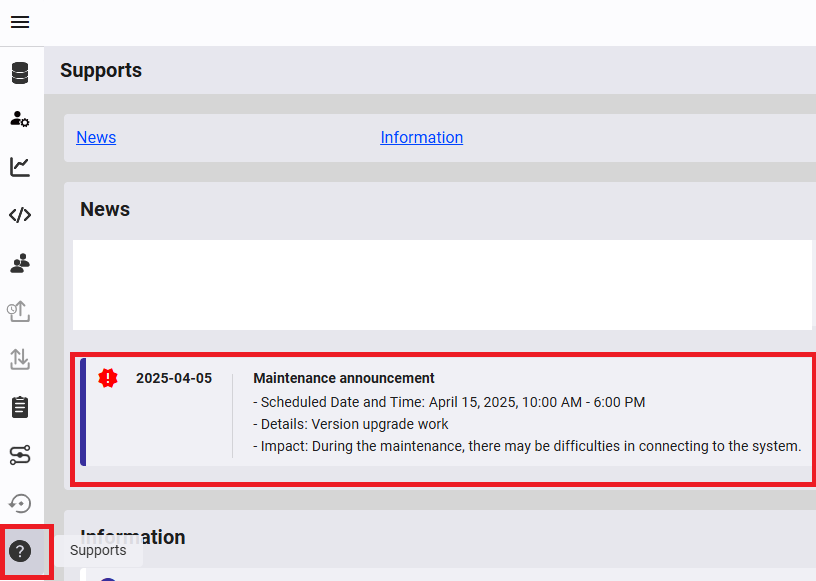Open the clipboard icon in sidebar

click(20, 406)
